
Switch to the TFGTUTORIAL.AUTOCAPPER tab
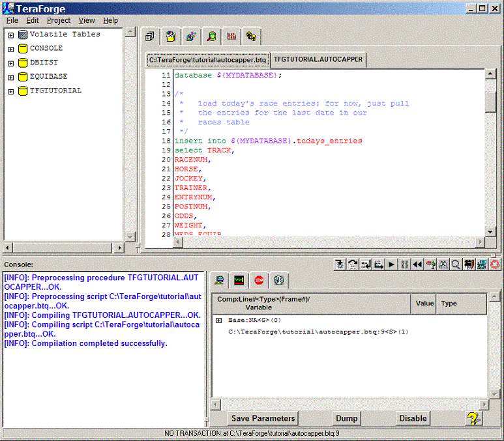(318, 59)
